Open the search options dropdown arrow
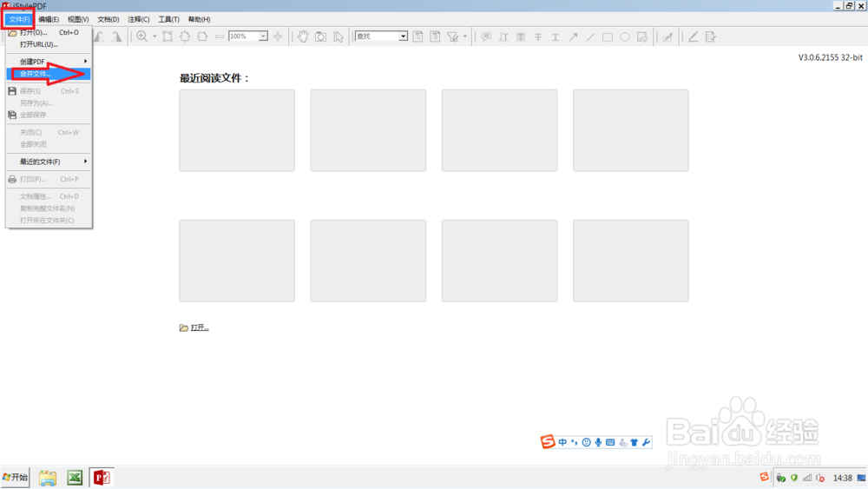The width and height of the screenshot is (868, 489). click(465, 36)
